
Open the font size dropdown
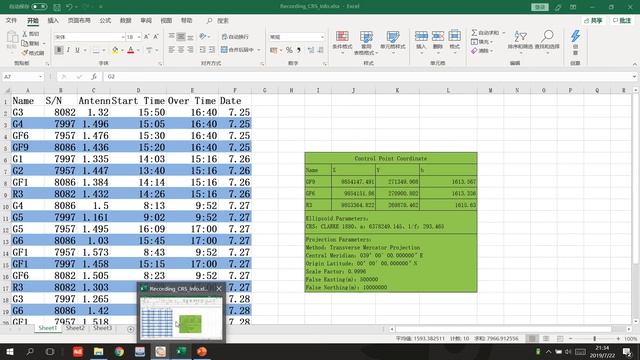pyautogui.click(x=139, y=37)
